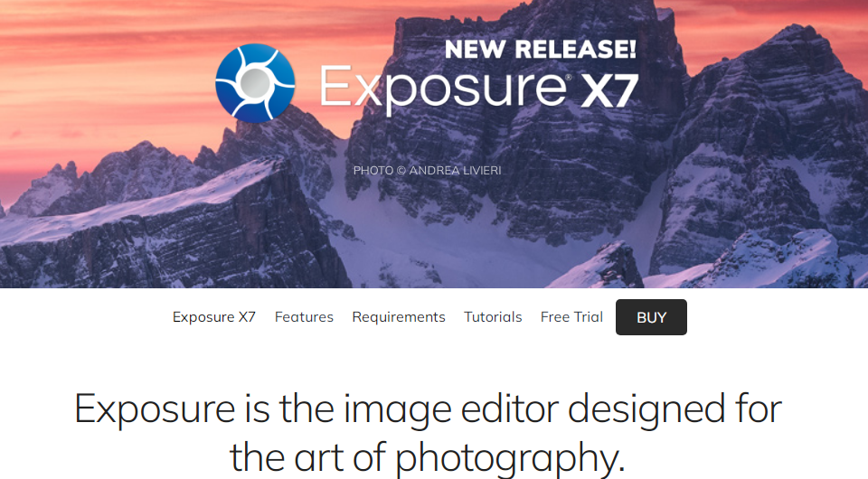The width and height of the screenshot is (868, 479).
Task: Go to the Features section
Action: click(304, 317)
